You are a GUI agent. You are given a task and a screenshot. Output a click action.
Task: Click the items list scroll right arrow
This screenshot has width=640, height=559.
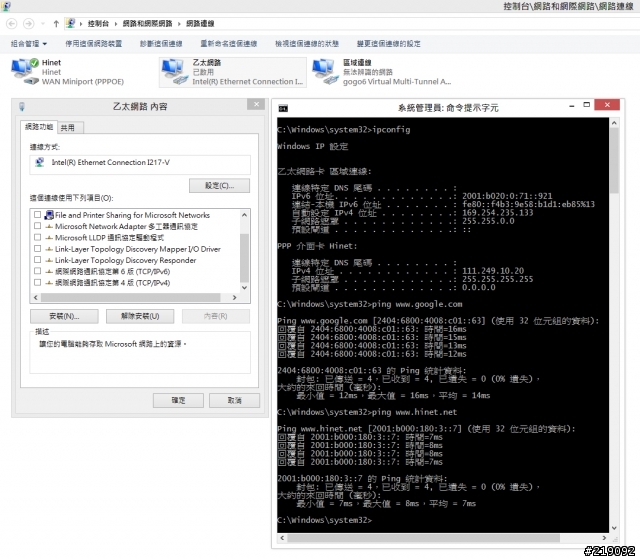(x=234, y=297)
